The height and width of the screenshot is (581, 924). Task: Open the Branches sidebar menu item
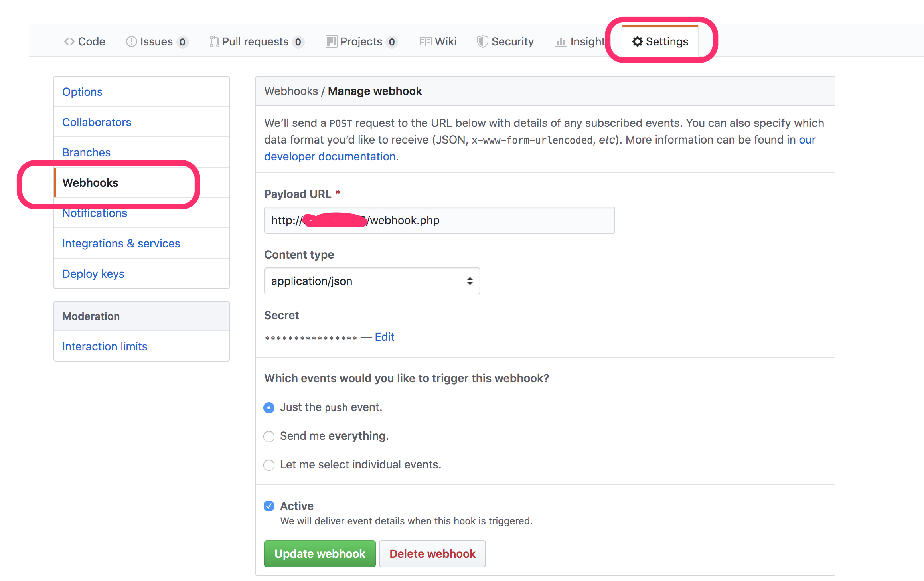(x=86, y=152)
